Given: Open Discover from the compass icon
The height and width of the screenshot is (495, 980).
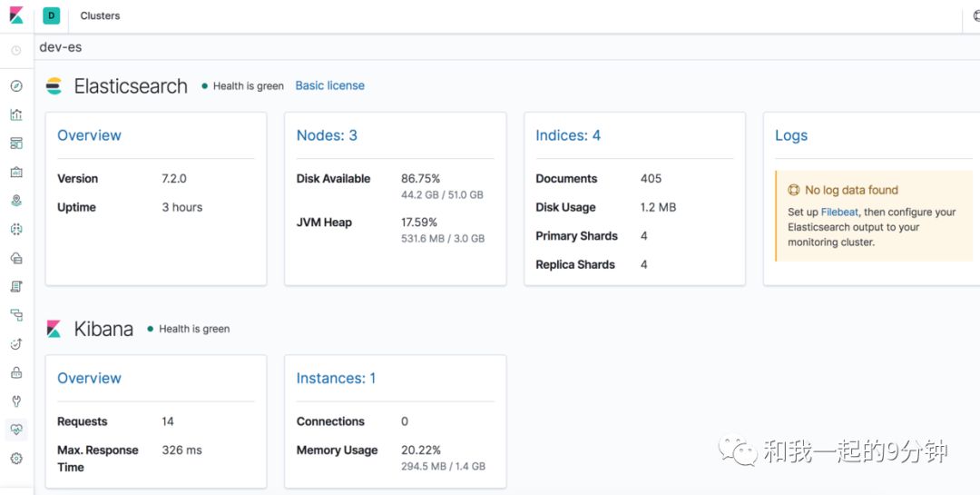Looking at the screenshot, I should (x=16, y=85).
